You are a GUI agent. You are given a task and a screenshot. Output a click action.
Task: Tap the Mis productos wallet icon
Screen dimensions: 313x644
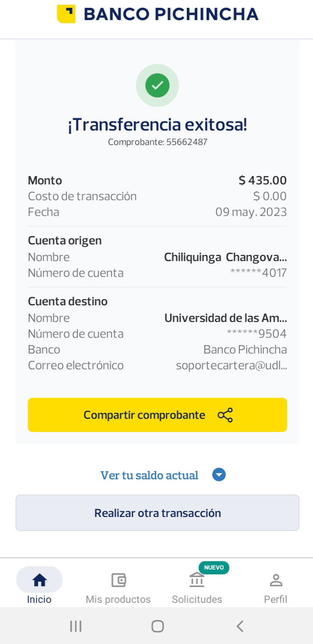[118, 580]
